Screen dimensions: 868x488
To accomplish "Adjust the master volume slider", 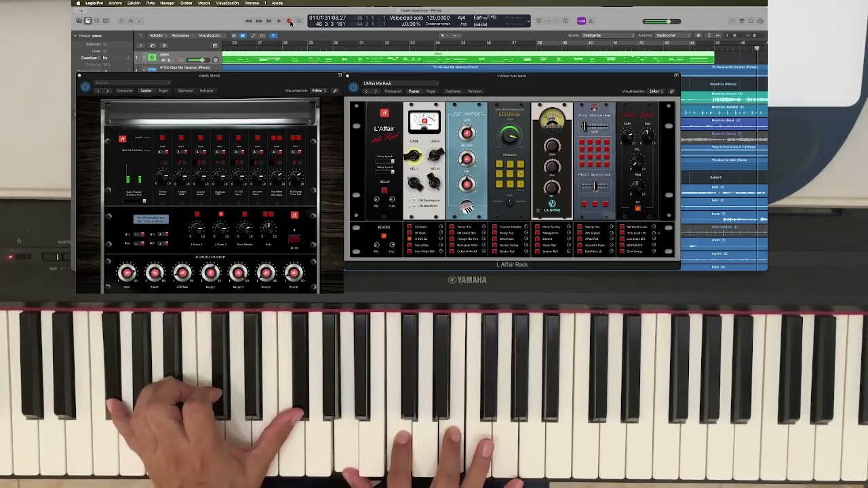I will (x=662, y=21).
